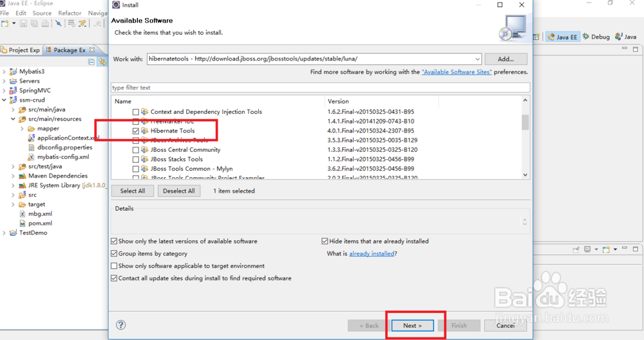This screenshot has height=340, width=644.
Task: Click the Skip All Breakpoints icon
Action: [x=59, y=23]
